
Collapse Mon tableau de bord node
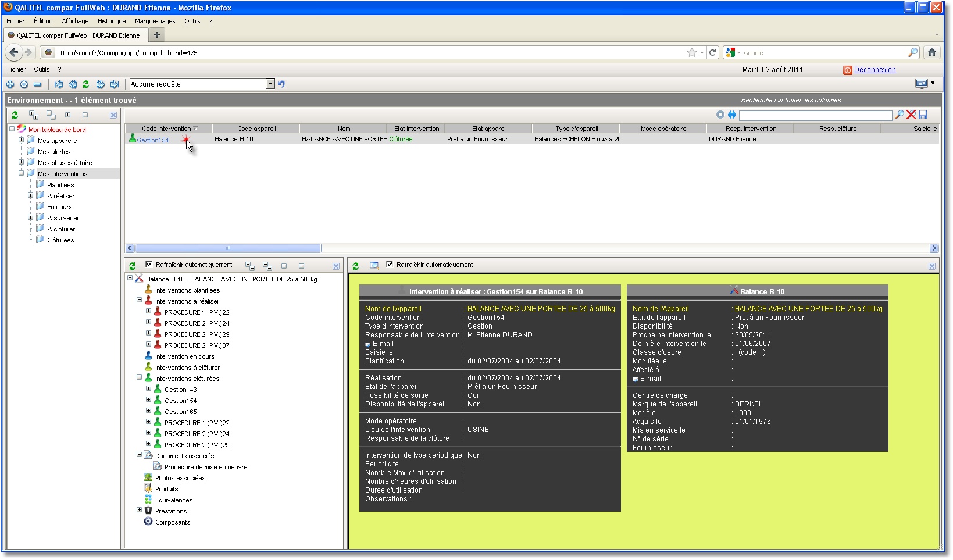12,129
